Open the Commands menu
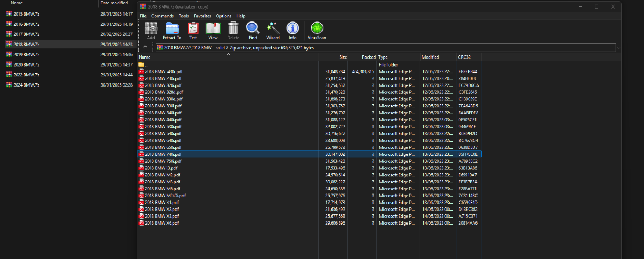The image size is (644, 259). [x=162, y=16]
